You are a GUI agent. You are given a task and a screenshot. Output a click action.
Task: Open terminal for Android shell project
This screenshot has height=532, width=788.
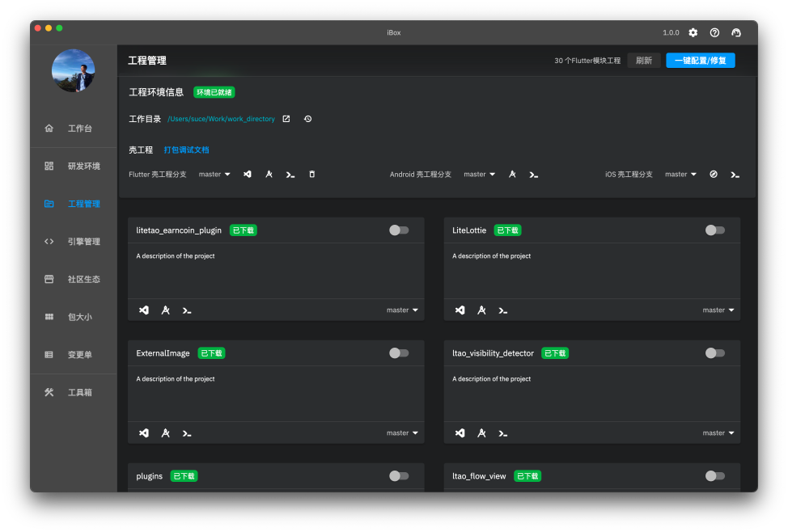(534, 175)
